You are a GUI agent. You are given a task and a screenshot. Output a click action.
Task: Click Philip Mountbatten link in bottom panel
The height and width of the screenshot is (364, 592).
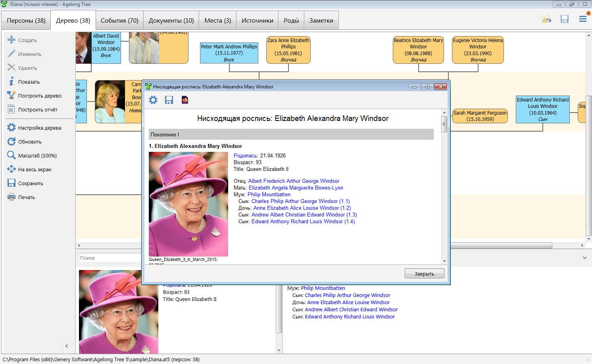[x=323, y=288]
